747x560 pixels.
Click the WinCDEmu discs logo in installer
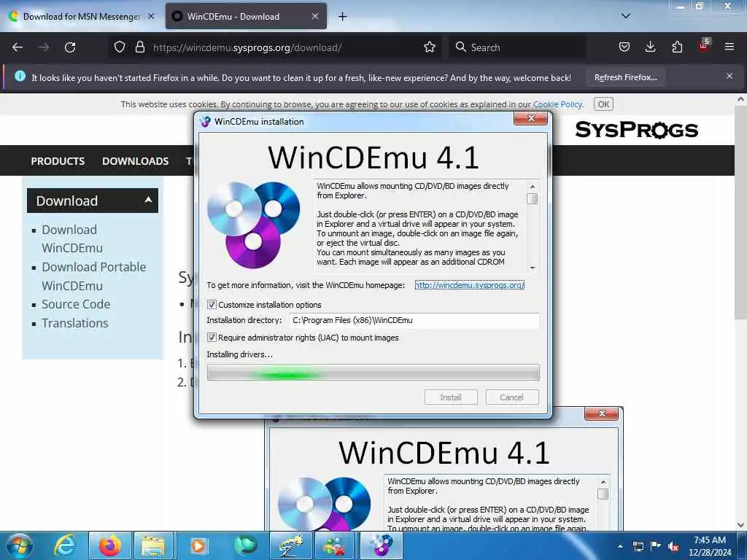coord(253,225)
